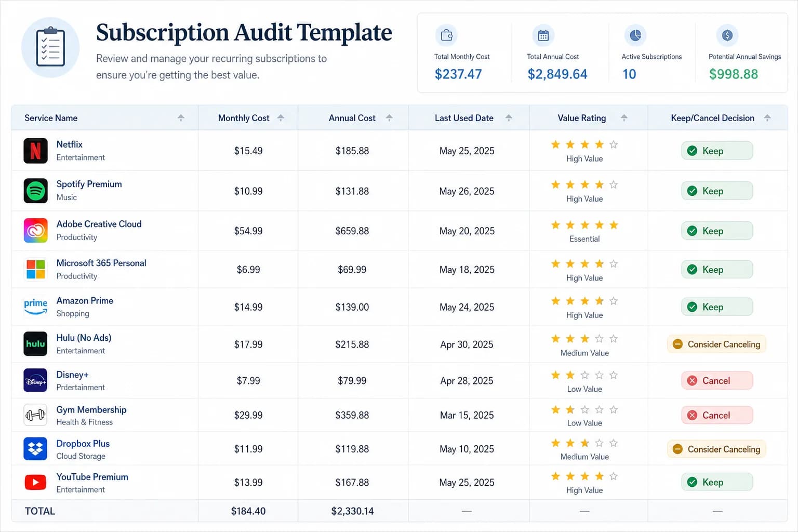
Task: Click the Hulu logo icon
Action: tap(35, 344)
